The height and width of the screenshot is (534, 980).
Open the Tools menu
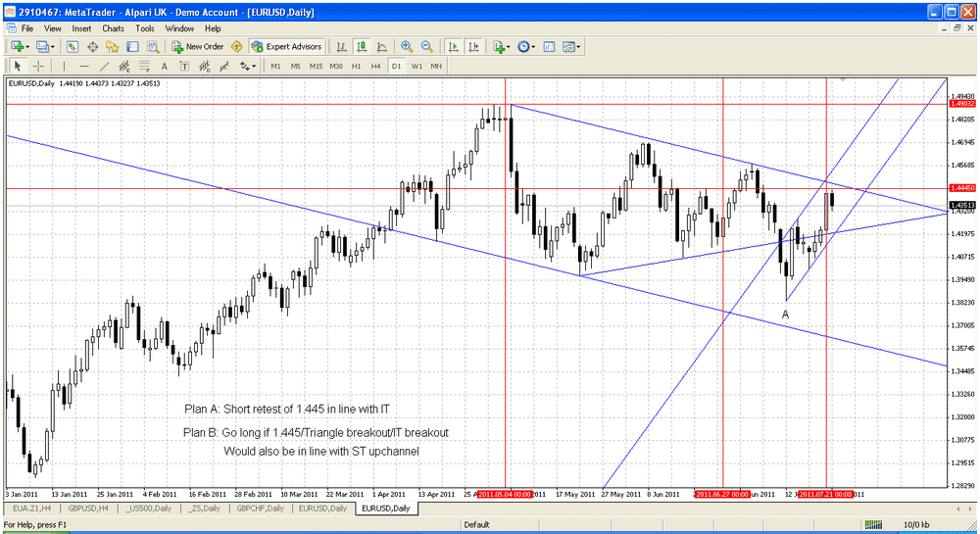145,28
